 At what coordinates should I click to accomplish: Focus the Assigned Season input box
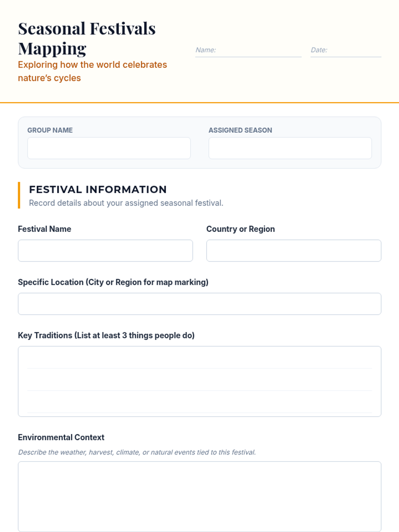290,148
